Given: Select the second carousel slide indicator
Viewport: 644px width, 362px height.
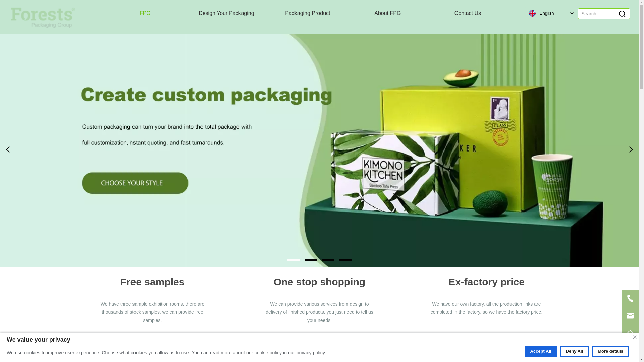Looking at the screenshot, I should coord(311,260).
